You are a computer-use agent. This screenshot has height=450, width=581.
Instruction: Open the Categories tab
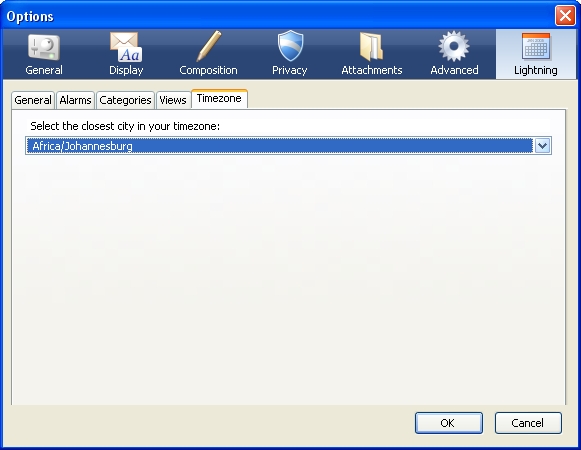coord(125,100)
